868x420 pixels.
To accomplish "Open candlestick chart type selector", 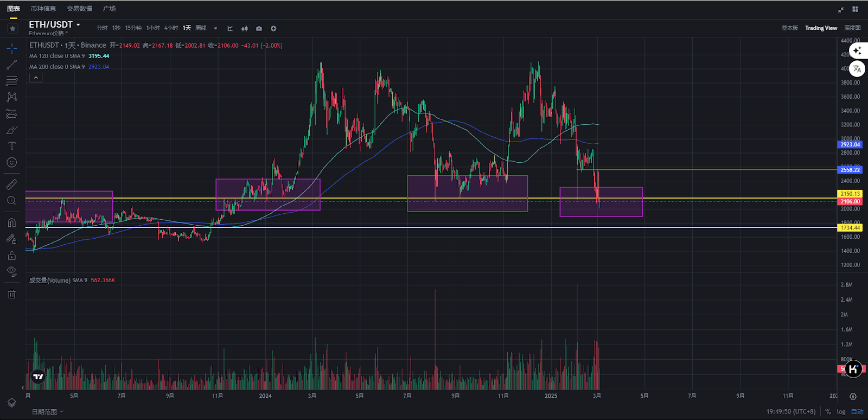I will pyautogui.click(x=245, y=28).
